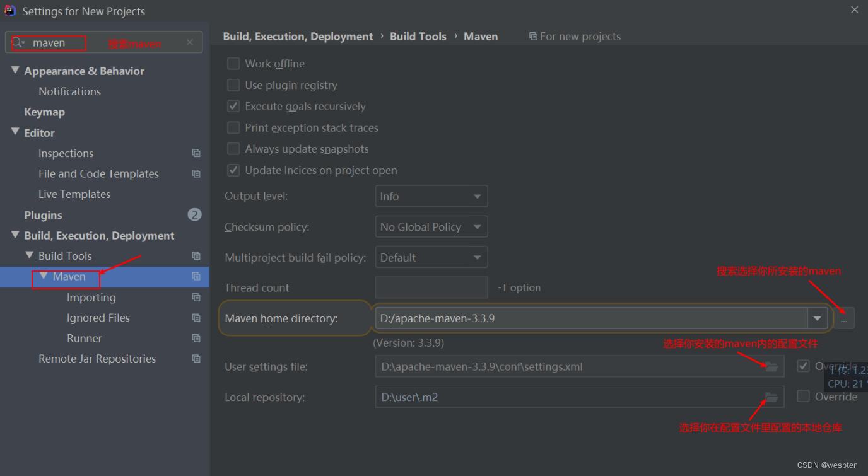The image size is (868, 476).
Task: Close the Settings dialog
Action: 855,10
